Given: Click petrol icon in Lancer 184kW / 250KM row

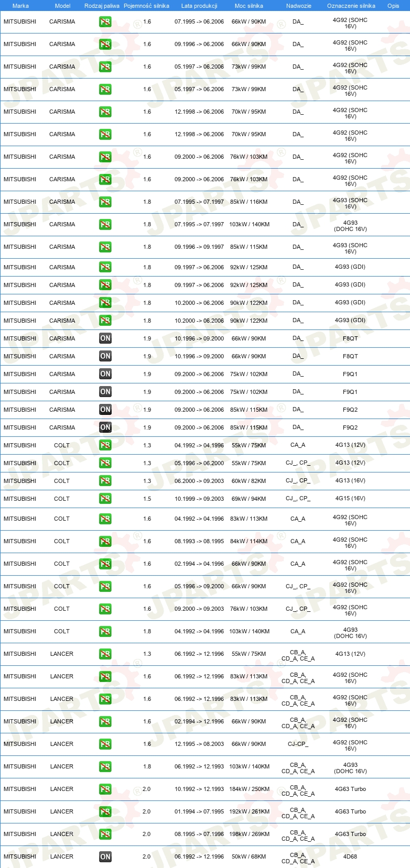Looking at the screenshot, I should (105, 789).
